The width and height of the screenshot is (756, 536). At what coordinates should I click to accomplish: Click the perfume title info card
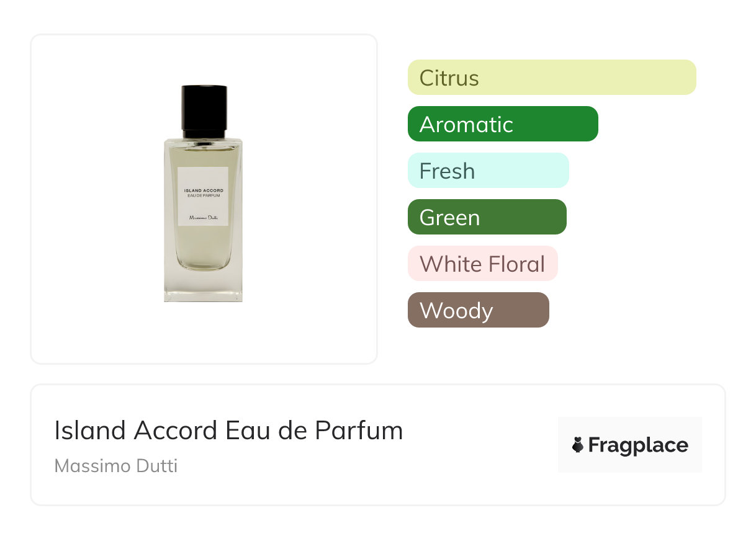pos(377,445)
